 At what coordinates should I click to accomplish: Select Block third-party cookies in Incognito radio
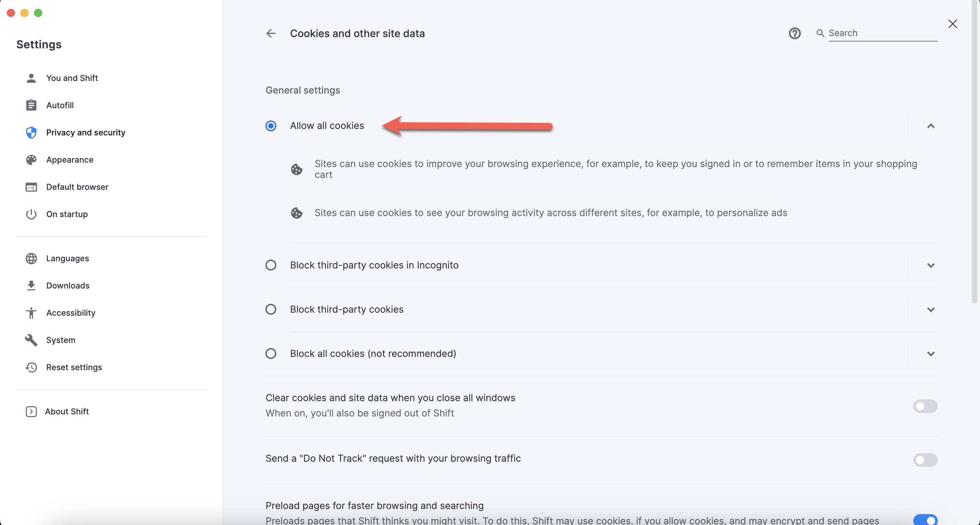coord(271,265)
